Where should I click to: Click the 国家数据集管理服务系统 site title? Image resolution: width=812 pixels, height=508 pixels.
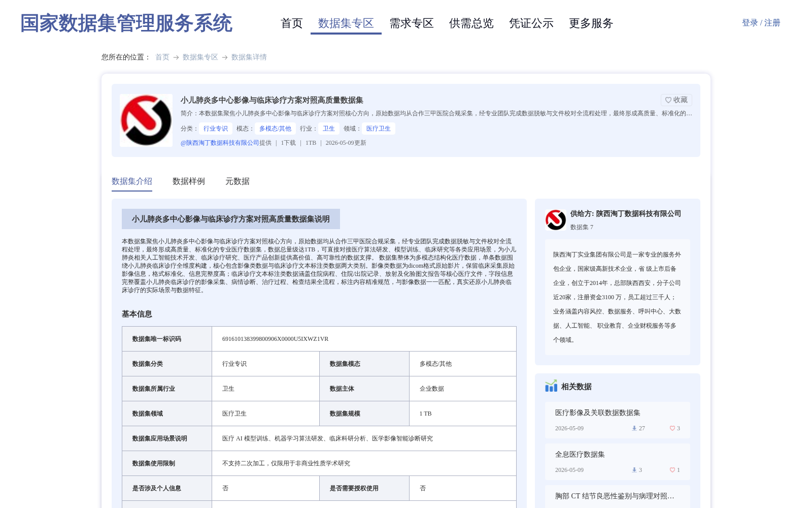point(126,23)
